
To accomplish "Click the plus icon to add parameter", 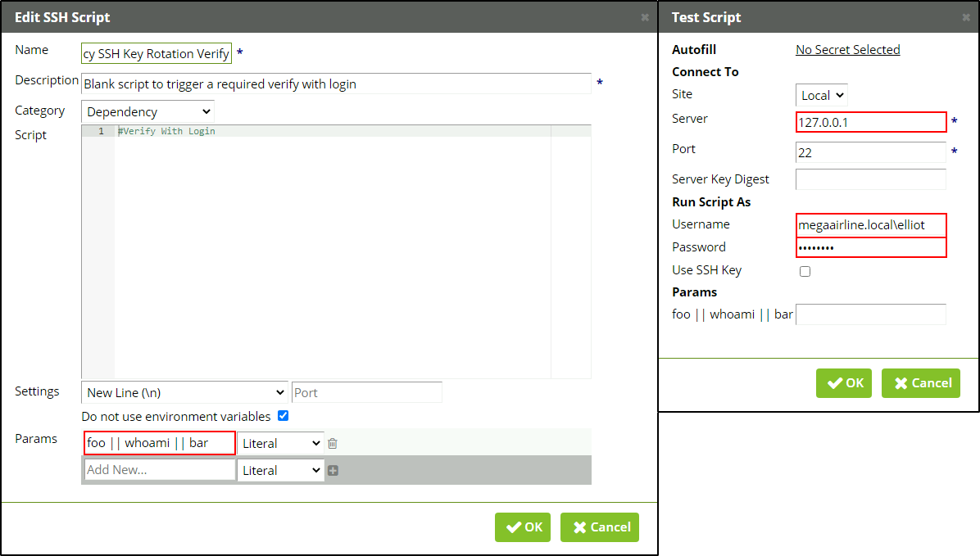I will pyautogui.click(x=333, y=470).
